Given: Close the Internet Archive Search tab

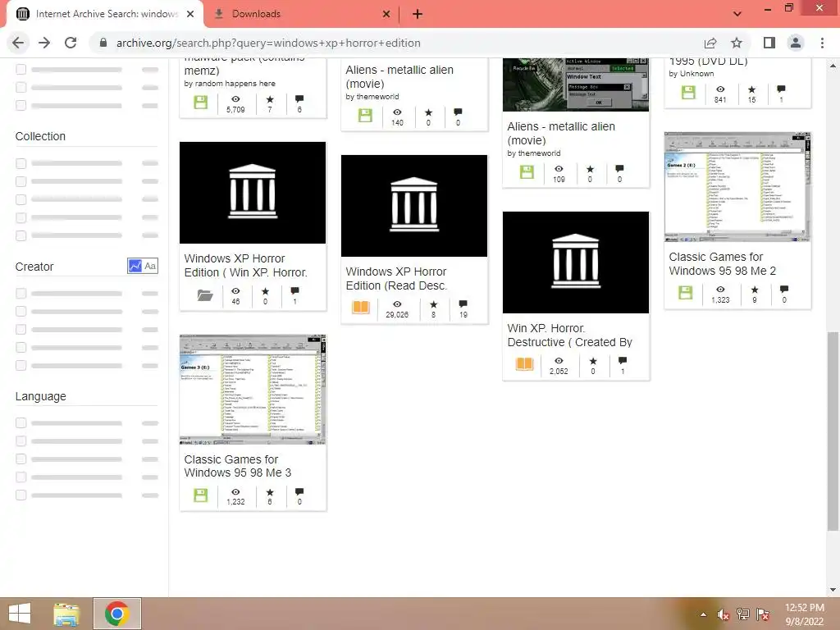Looking at the screenshot, I should [190, 14].
